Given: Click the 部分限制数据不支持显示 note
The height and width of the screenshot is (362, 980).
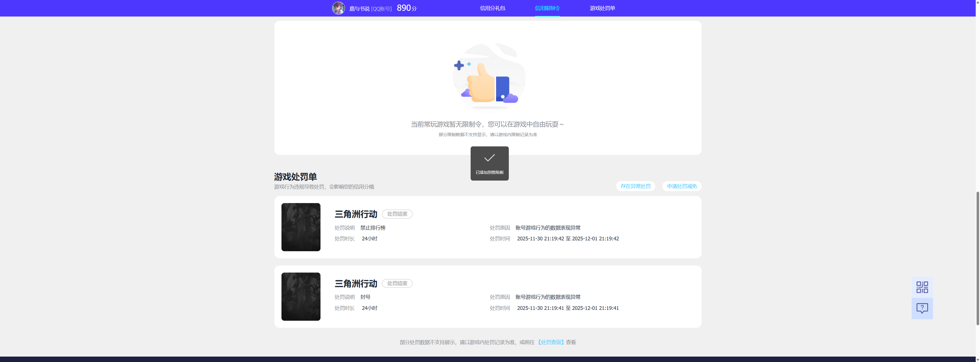Looking at the screenshot, I should pos(487,135).
